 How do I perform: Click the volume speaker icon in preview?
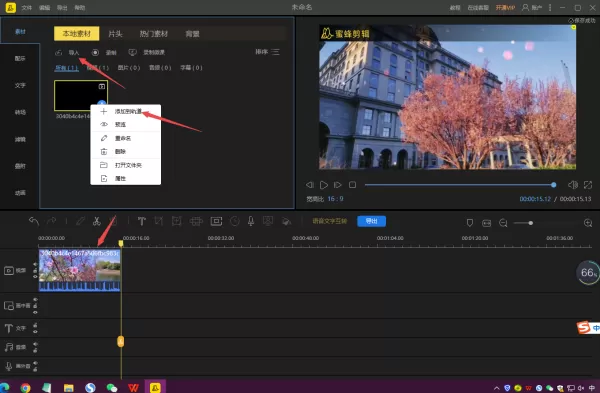point(573,185)
